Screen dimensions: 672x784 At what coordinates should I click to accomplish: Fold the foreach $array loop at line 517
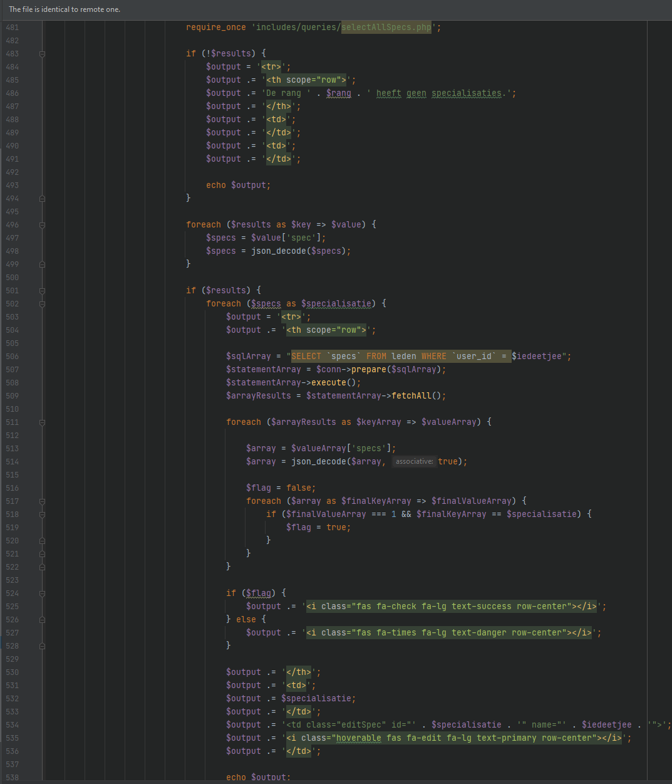[42, 501]
